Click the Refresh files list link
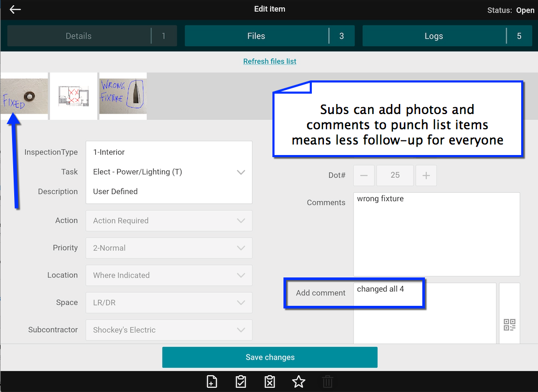Viewport: 538px width, 392px height. (269, 61)
